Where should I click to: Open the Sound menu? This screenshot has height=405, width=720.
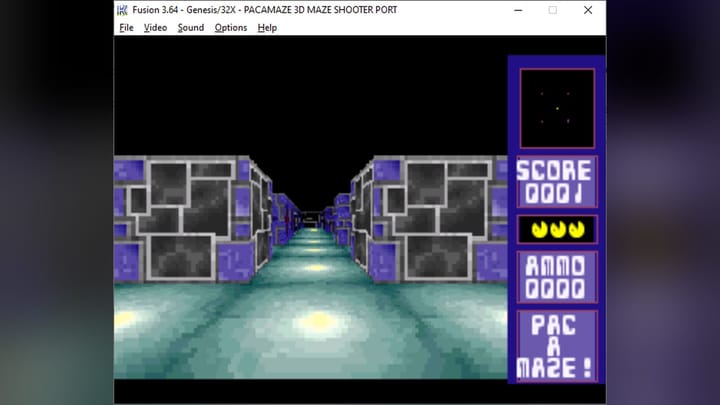(191, 28)
